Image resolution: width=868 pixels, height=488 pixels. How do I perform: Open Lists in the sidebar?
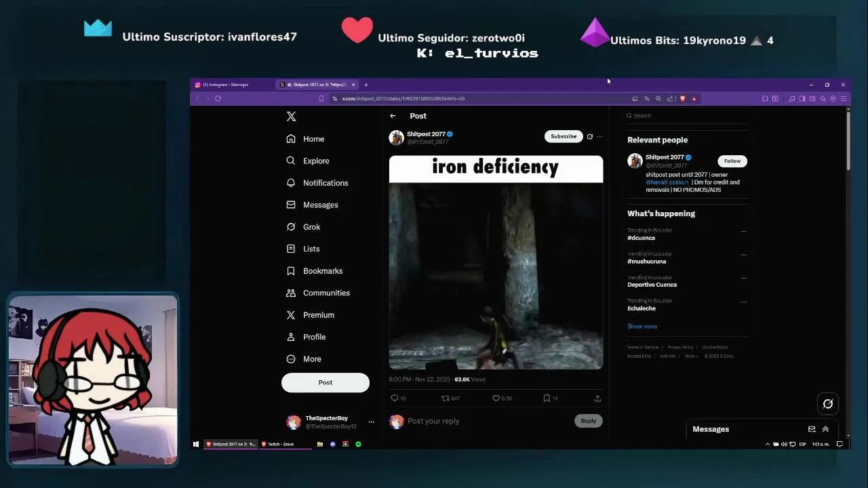[x=302, y=249]
